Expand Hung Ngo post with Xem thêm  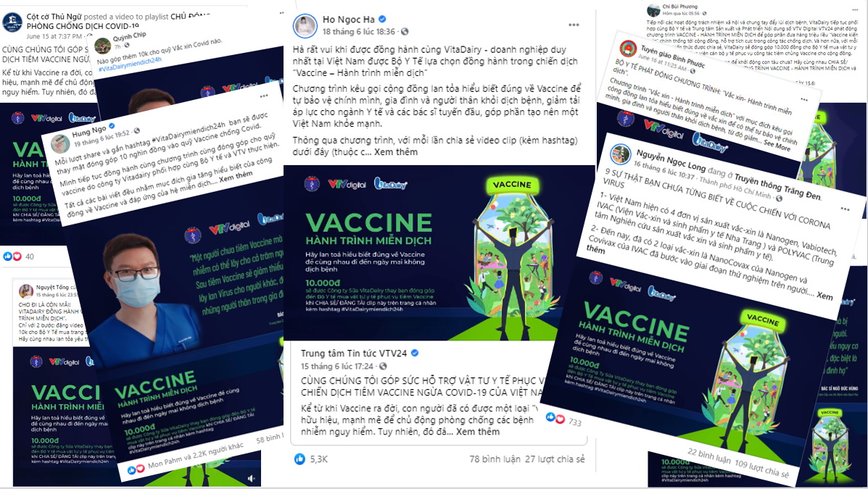(236, 177)
